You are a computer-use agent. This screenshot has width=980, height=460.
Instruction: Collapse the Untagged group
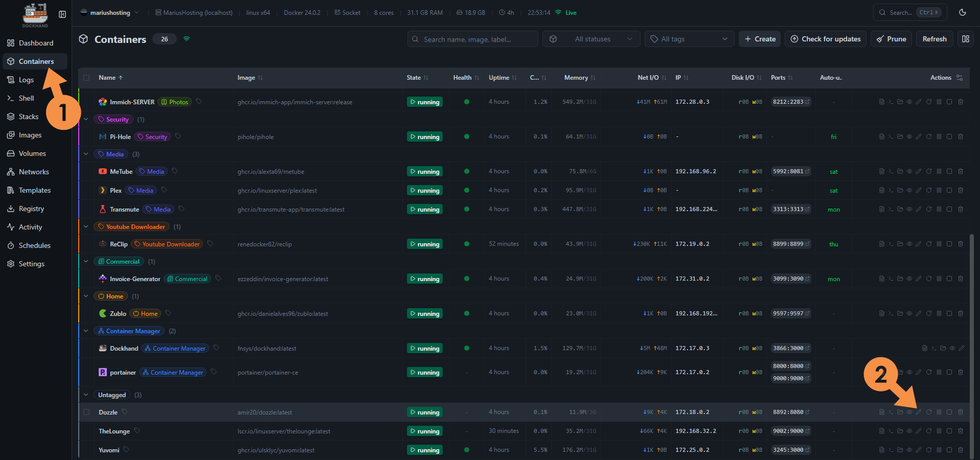(86, 395)
